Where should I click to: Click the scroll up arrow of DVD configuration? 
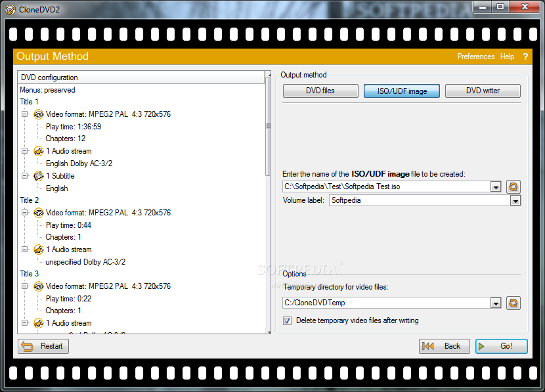268,74
